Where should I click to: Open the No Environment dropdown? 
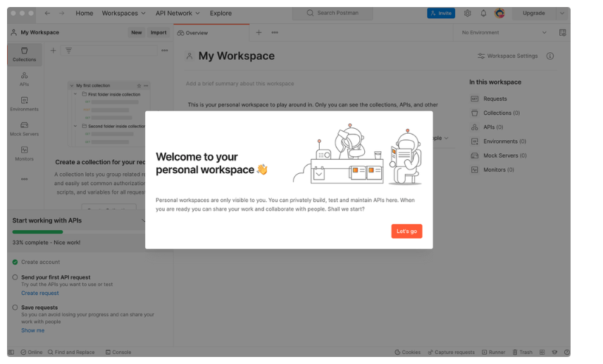[504, 32]
